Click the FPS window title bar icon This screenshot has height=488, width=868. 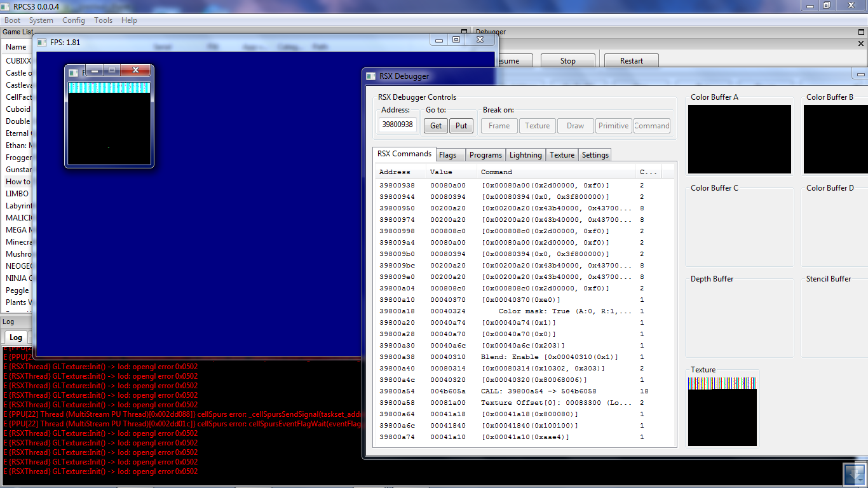[41, 43]
